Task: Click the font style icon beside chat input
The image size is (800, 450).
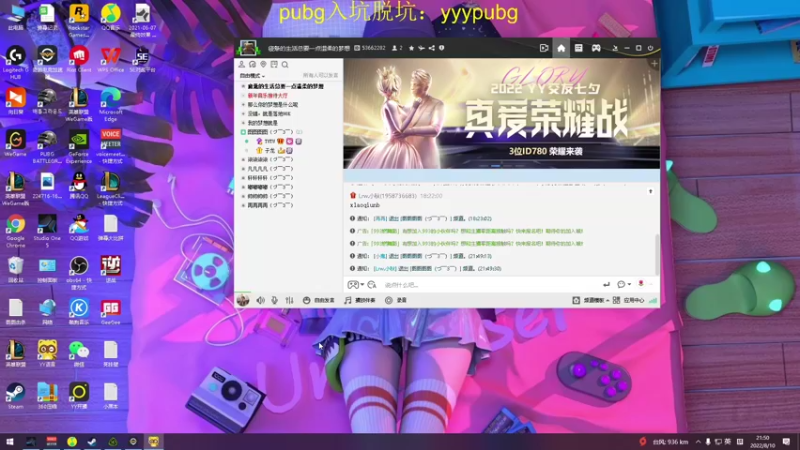Action: tap(372, 285)
